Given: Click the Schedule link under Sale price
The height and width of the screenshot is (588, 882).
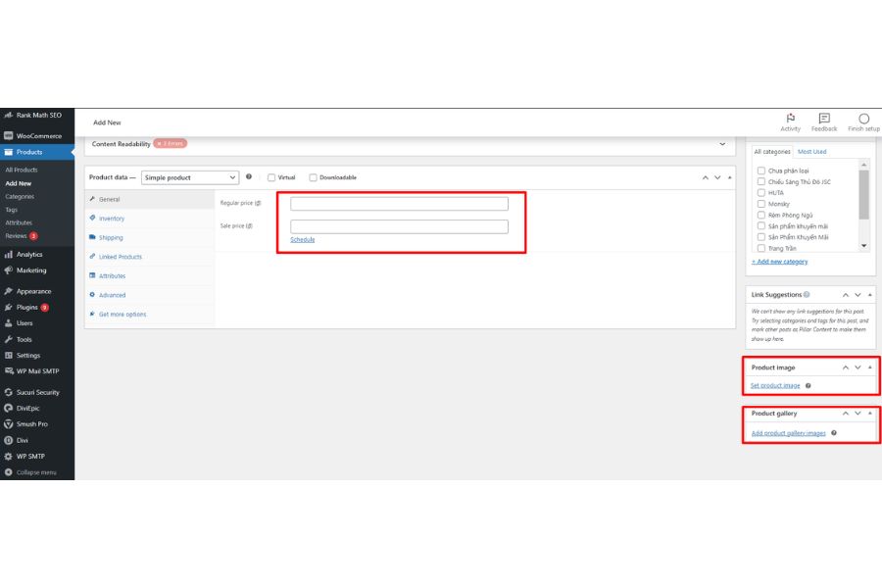Looking at the screenshot, I should tap(303, 239).
